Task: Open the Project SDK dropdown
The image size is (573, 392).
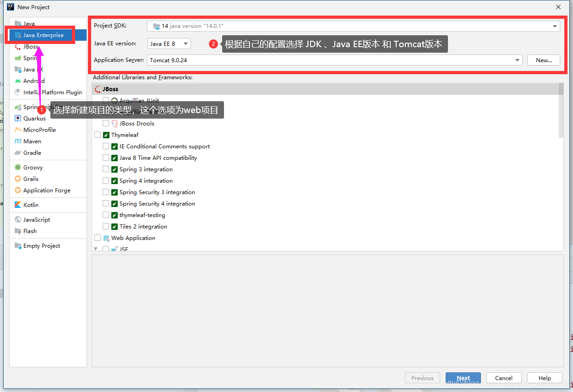Action: click(x=354, y=26)
